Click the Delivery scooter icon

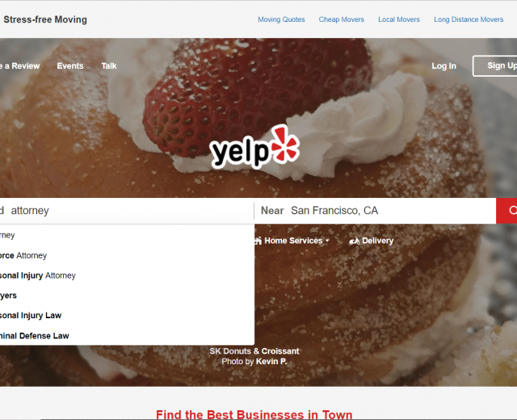(x=355, y=241)
